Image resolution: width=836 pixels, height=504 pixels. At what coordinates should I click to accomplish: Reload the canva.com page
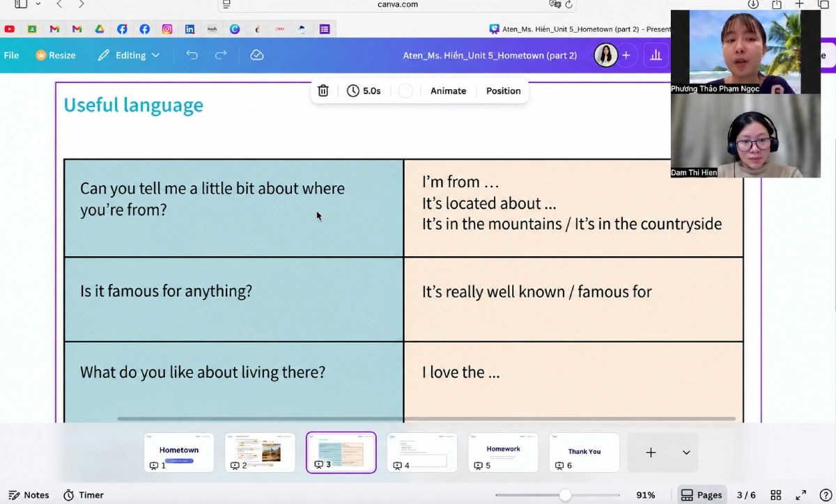tap(568, 4)
